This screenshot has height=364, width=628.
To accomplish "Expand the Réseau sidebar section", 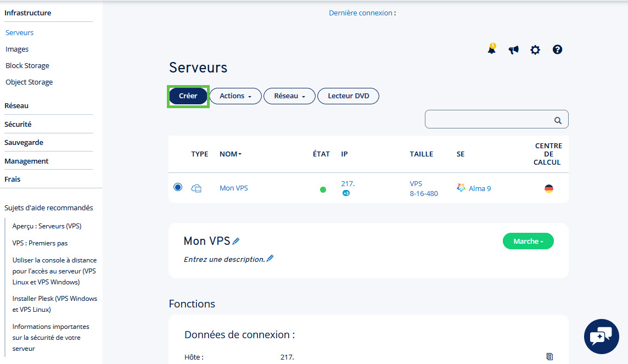I will point(16,106).
